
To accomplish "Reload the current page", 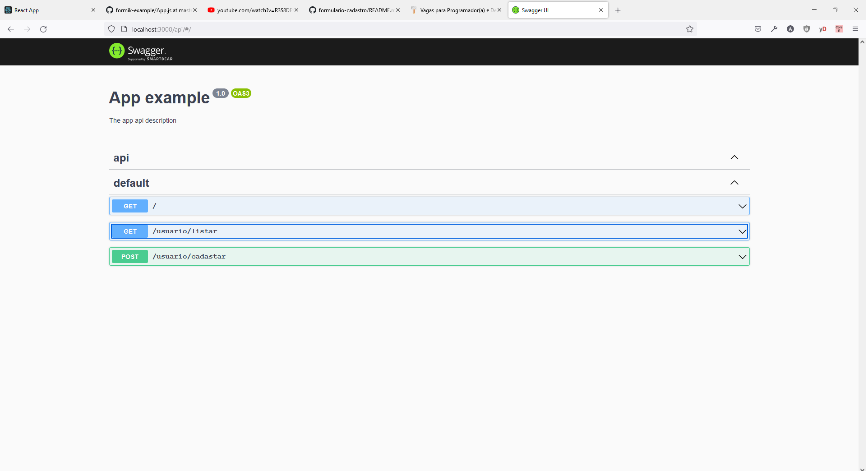I will tap(43, 29).
